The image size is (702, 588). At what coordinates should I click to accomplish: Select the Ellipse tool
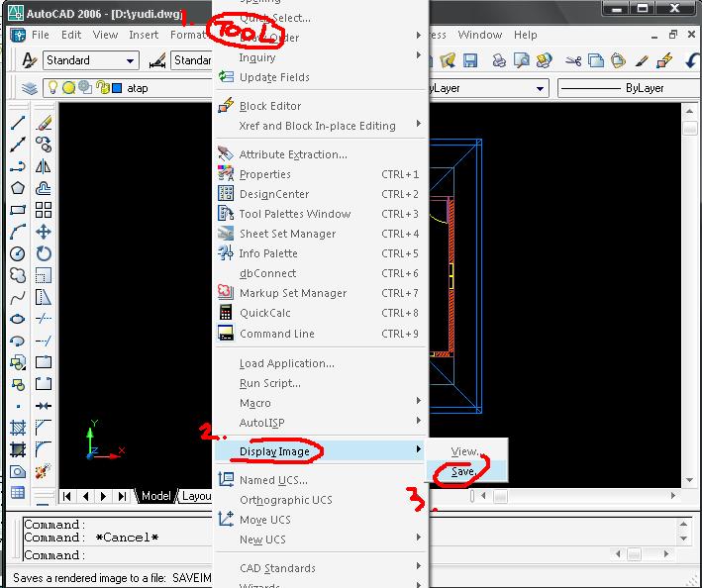pyautogui.click(x=18, y=319)
